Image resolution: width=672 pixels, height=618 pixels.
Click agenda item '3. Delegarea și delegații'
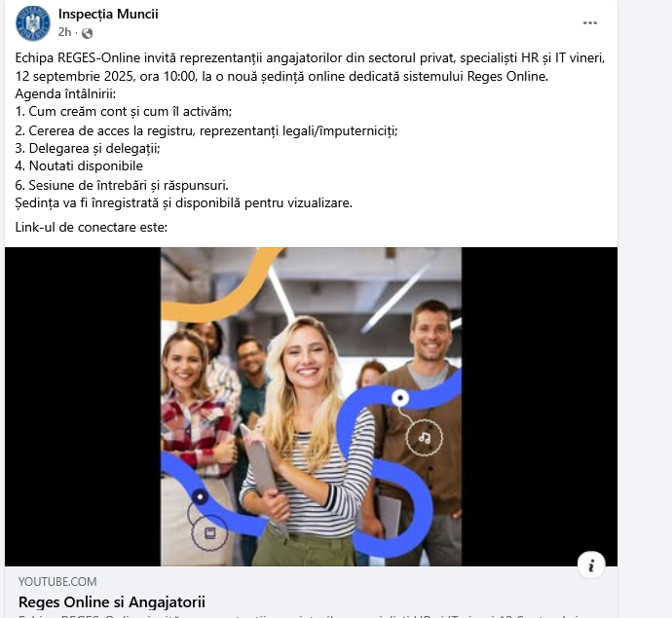point(88,148)
